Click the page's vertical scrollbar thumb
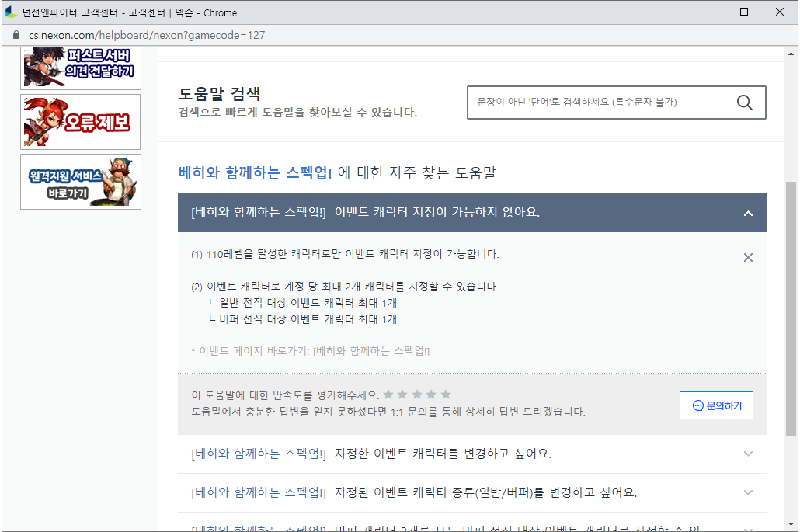Screen dimensions: 800x532 click(x=791, y=308)
